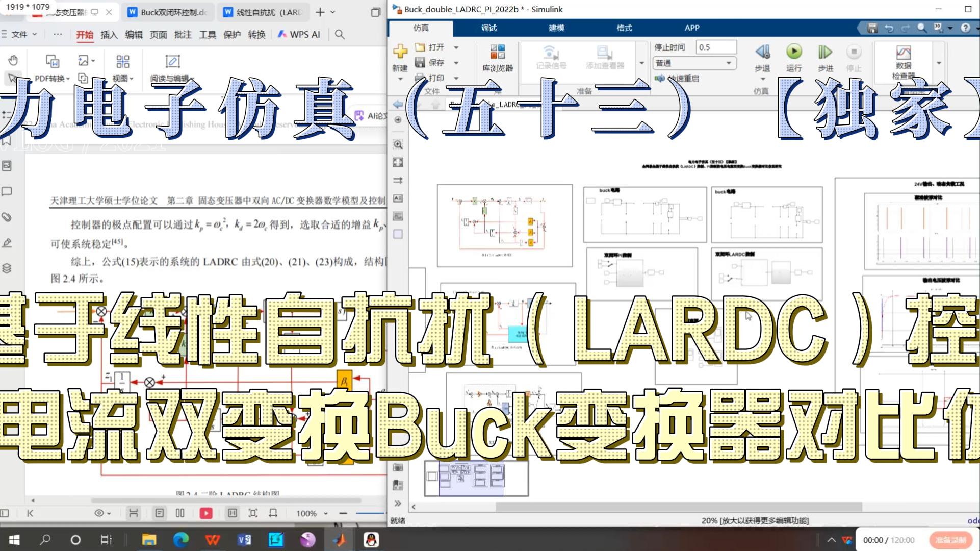This screenshot has width=980, height=551.
Task: Expand the 打开 dropdown arrow in Simulink
Action: click(456, 47)
